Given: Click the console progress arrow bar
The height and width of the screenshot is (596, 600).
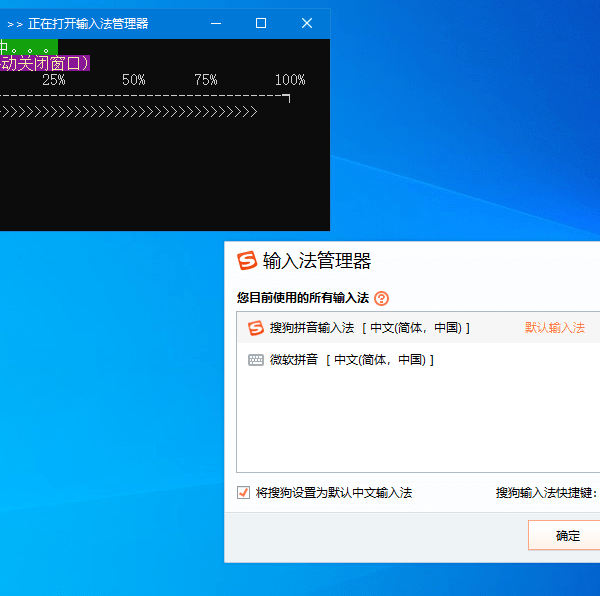Looking at the screenshot, I should [x=130, y=113].
